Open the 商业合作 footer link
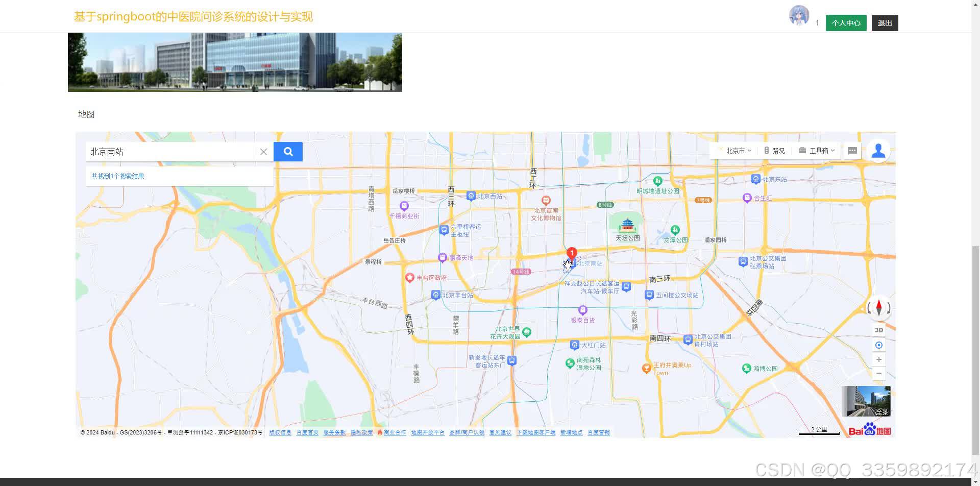980x486 pixels. pyautogui.click(x=395, y=432)
